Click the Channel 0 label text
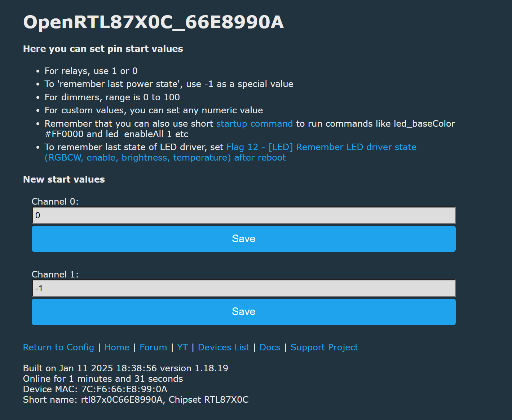 pyautogui.click(x=55, y=201)
